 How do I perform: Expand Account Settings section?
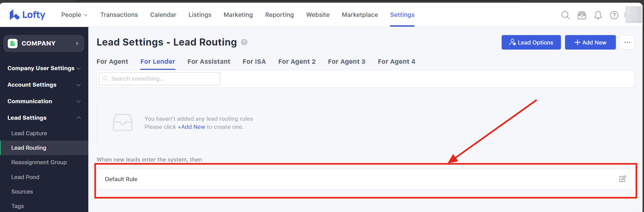[x=44, y=85]
